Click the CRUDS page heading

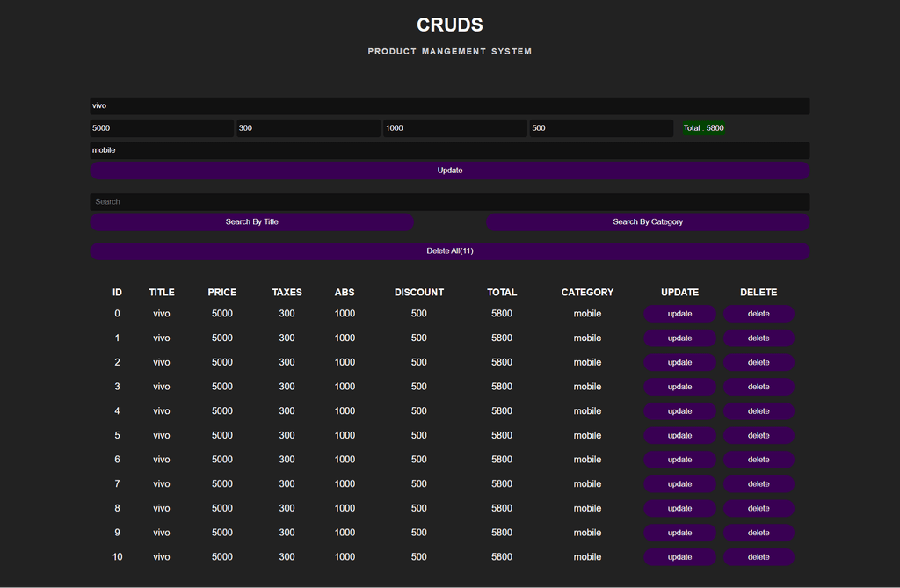click(x=449, y=25)
